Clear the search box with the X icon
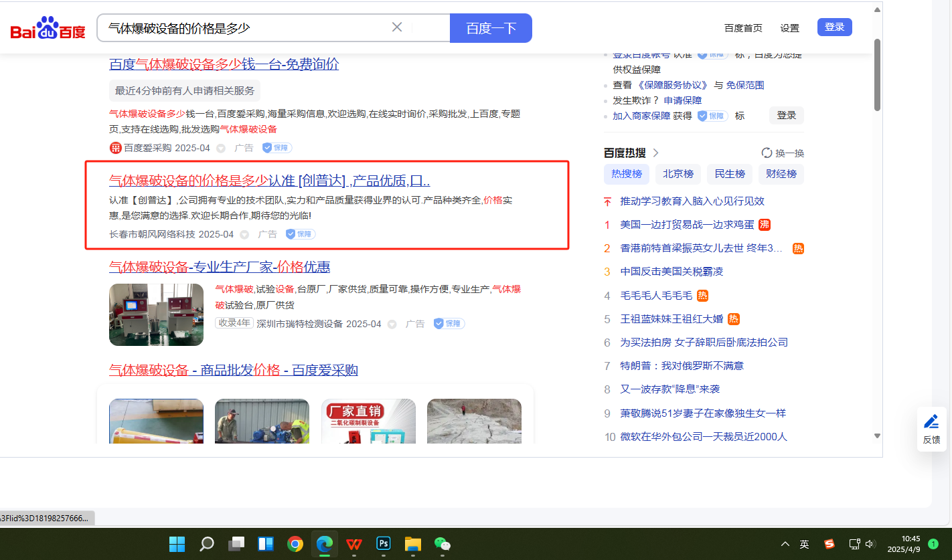This screenshot has width=952, height=560. tap(397, 27)
